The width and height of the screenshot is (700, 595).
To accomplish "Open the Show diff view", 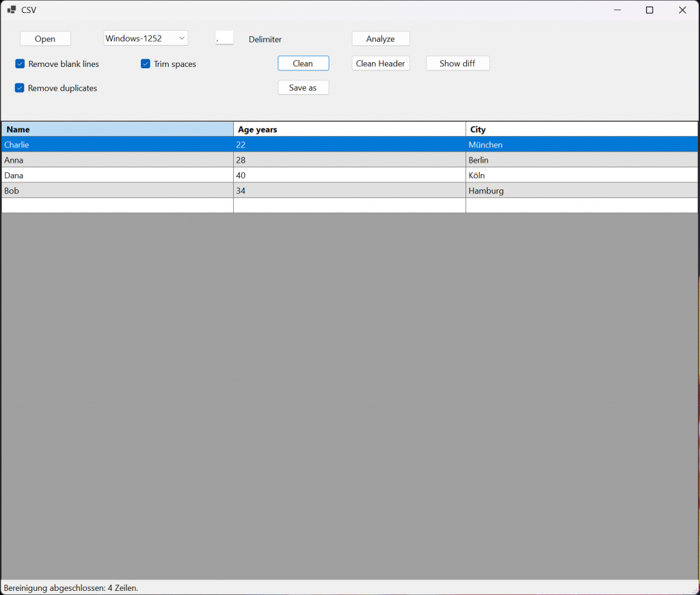I will pyautogui.click(x=458, y=64).
